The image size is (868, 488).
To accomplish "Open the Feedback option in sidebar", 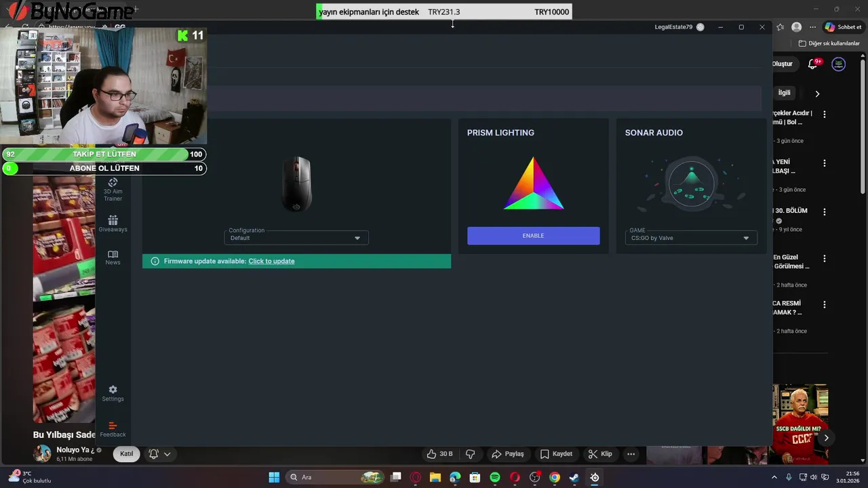I will click(x=113, y=430).
